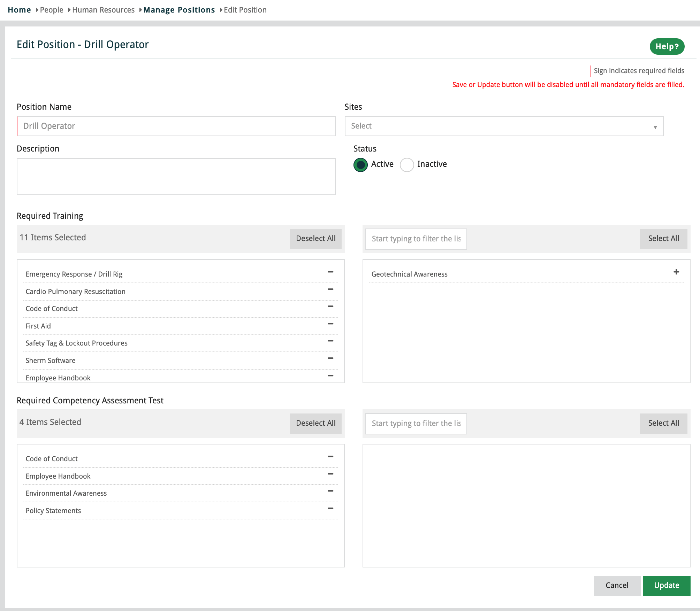
Task: Remove Policy Statements competency test
Action: 330,508
